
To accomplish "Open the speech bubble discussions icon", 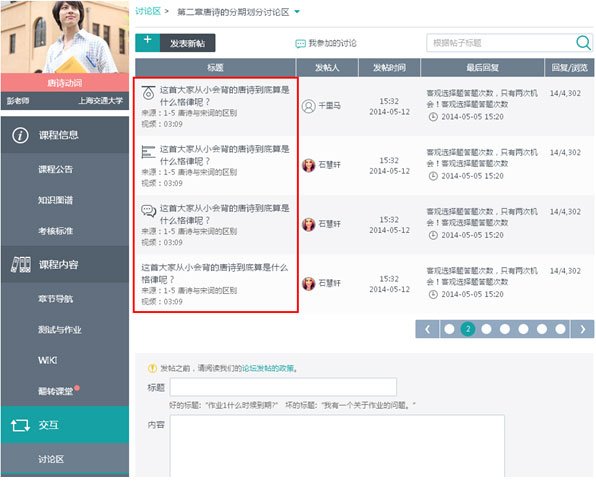I will pyautogui.click(x=300, y=44).
